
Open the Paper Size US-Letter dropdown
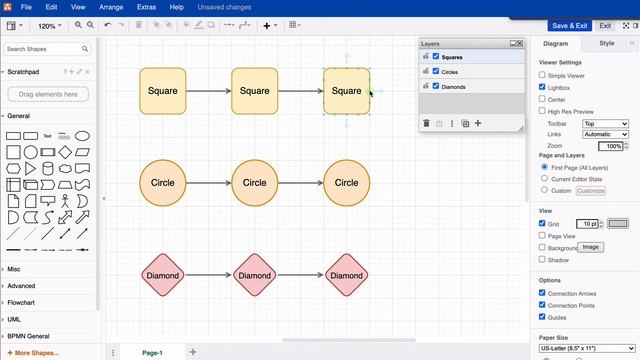pos(587,349)
